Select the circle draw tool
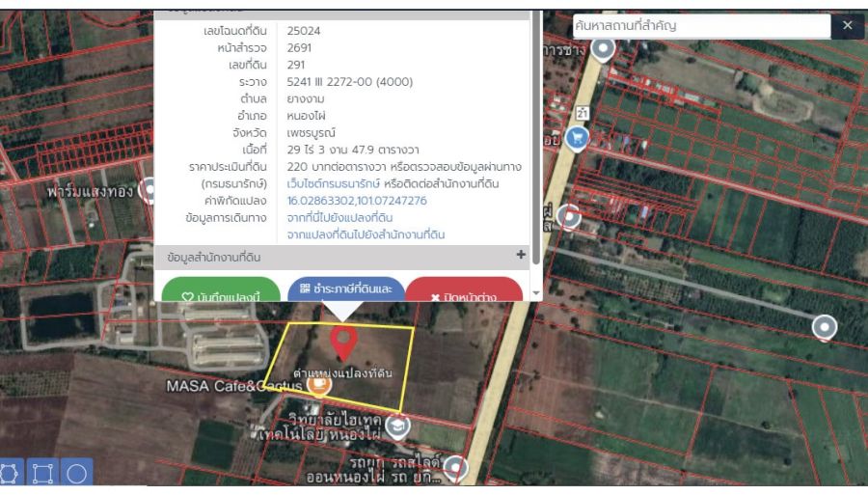Image resolution: width=868 pixels, height=495 pixels. [77, 475]
